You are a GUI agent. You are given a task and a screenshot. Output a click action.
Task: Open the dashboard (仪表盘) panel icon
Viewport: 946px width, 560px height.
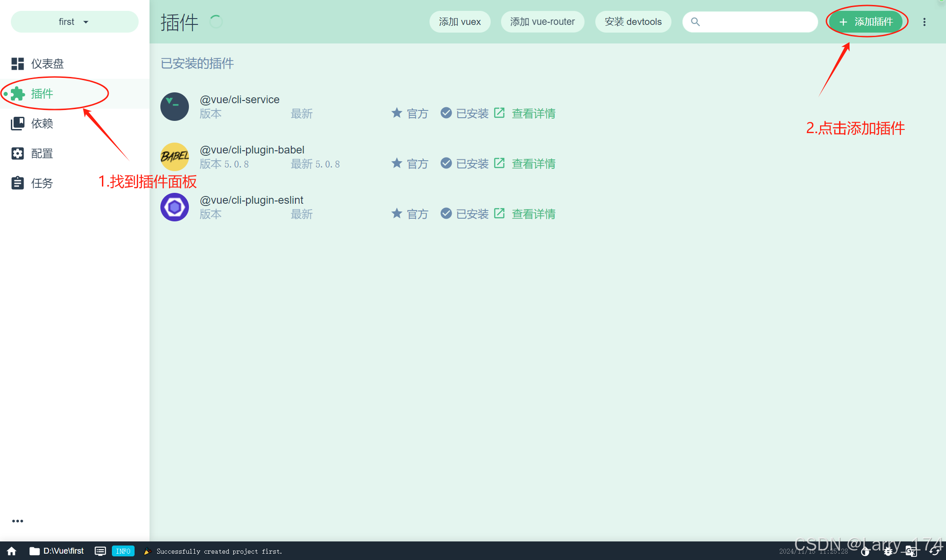click(18, 63)
